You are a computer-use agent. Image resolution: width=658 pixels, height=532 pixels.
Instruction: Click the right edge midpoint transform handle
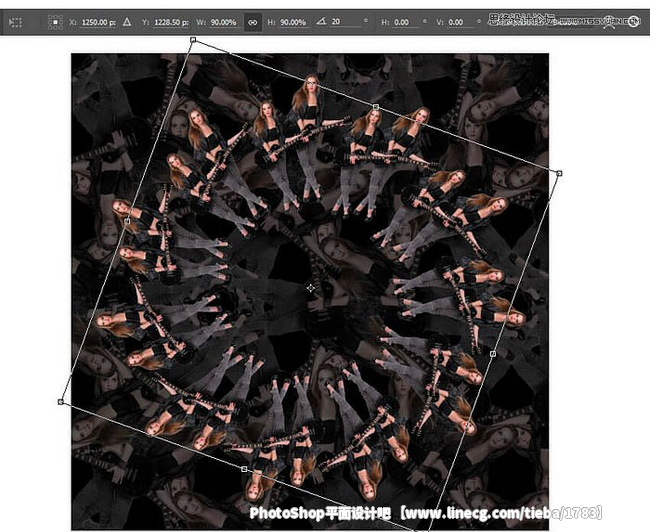click(x=493, y=354)
